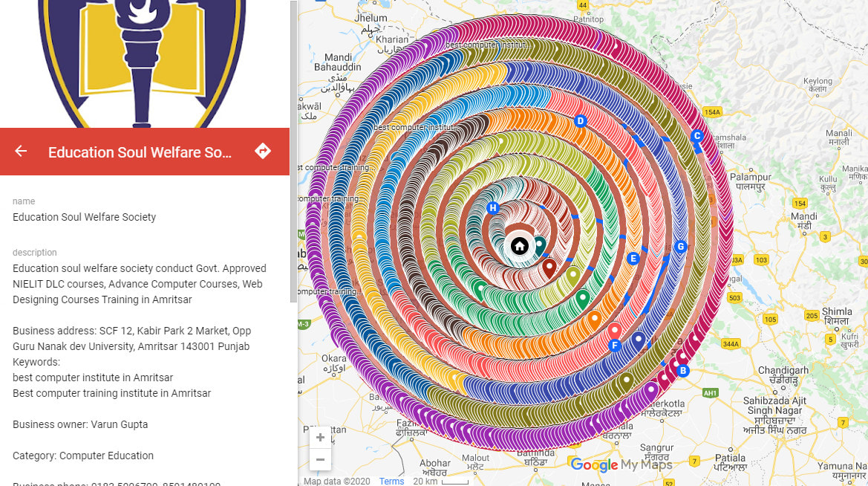868x486 pixels.
Task: Select the black home marker at center
Action: [519, 246]
